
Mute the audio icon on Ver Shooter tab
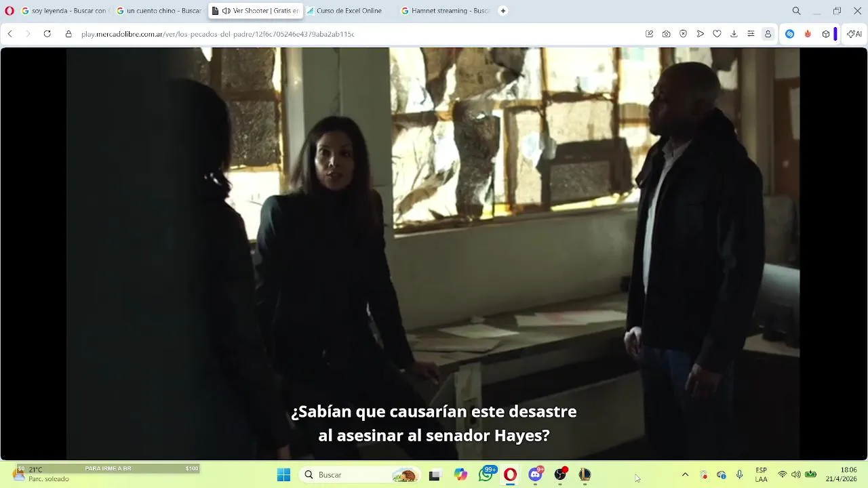226,11
